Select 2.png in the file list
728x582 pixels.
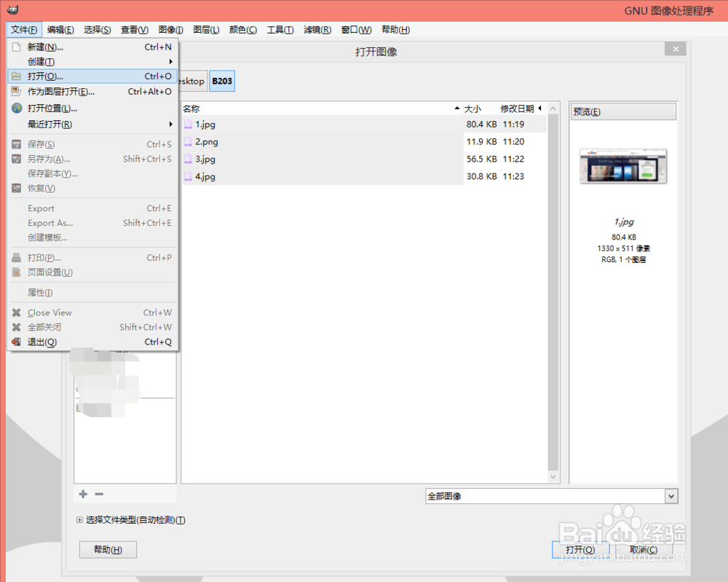[x=204, y=141]
